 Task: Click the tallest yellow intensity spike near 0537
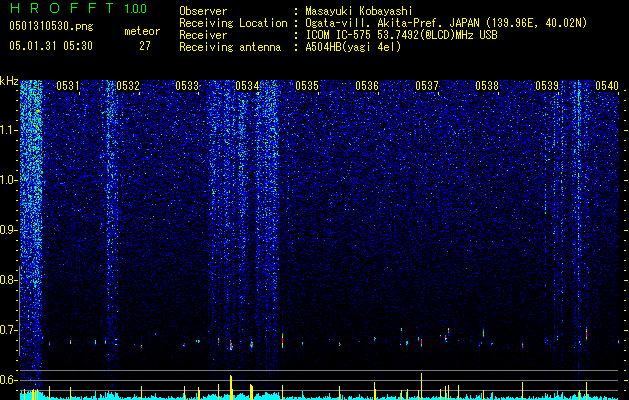click(x=421, y=386)
